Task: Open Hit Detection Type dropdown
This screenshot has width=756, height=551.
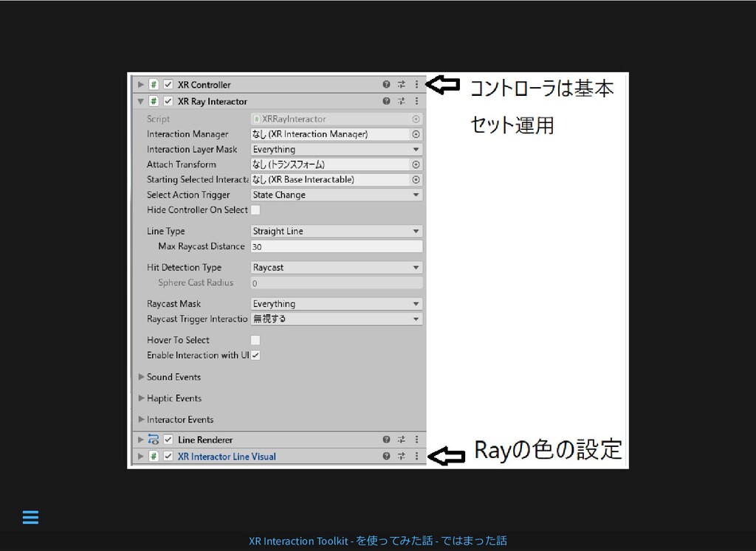Action: tap(337, 267)
